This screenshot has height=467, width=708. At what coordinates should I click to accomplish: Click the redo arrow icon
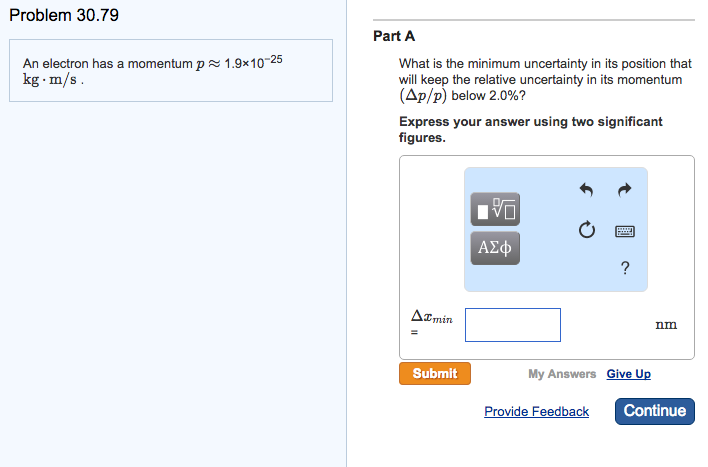626,189
